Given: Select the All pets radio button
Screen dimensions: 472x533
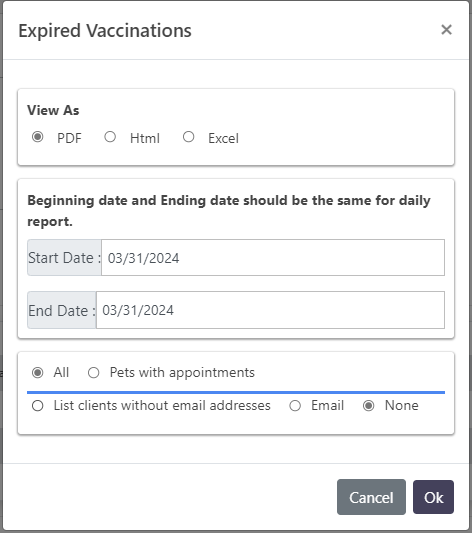Looking at the screenshot, I should (x=37, y=373).
